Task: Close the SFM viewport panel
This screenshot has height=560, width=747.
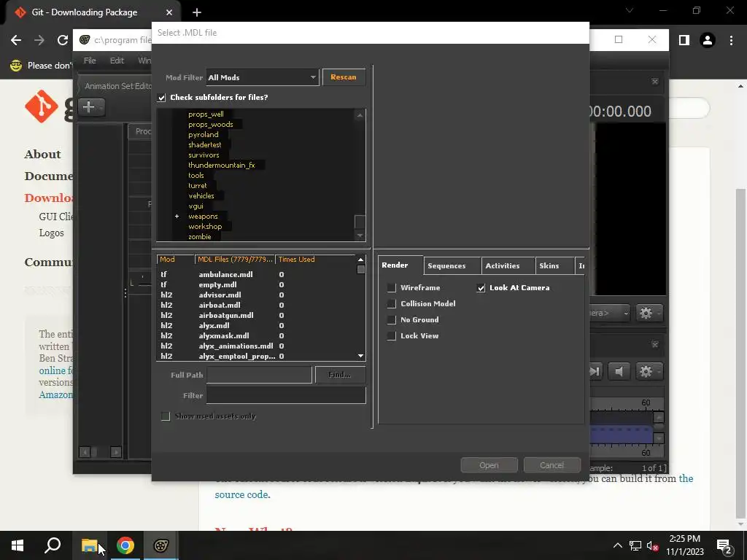Action: pyautogui.click(x=655, y=82)
